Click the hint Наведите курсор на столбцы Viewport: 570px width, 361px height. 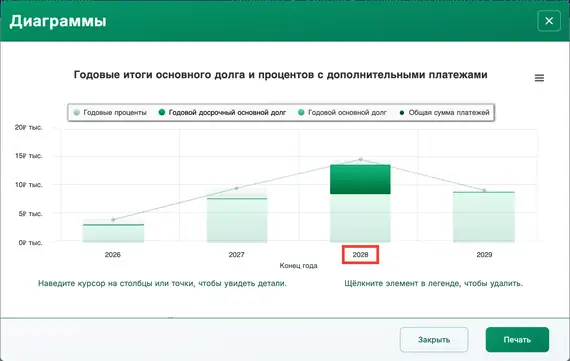click(162, 283)
